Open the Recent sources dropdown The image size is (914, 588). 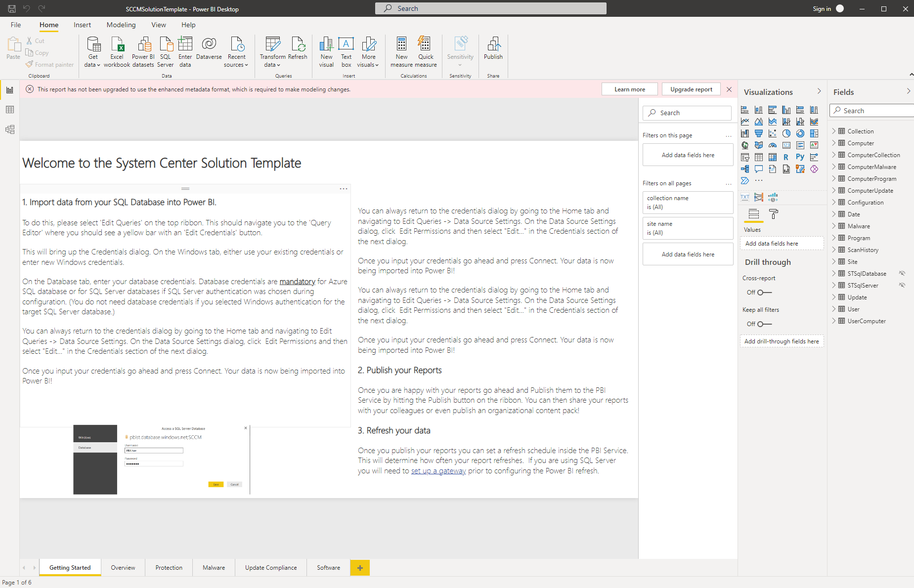tap(236, 52)
